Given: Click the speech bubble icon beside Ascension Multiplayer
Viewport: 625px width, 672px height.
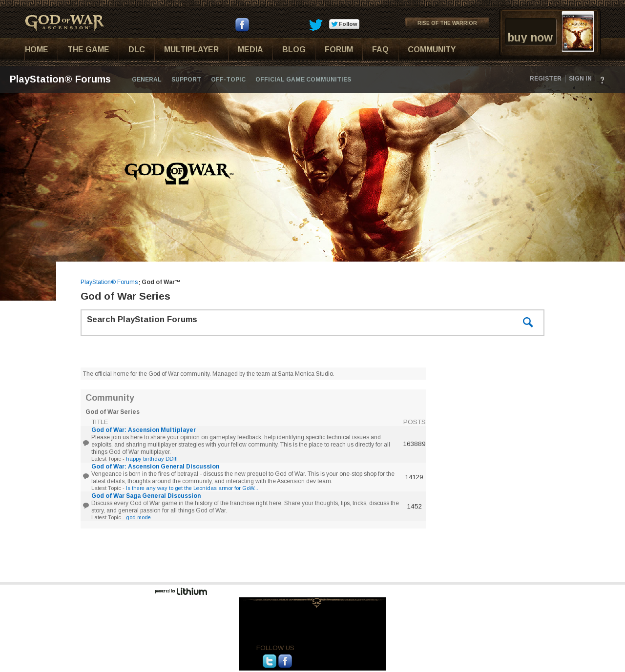Looking at the screenshot, I should pyautogui.click(x=86, y=443).
